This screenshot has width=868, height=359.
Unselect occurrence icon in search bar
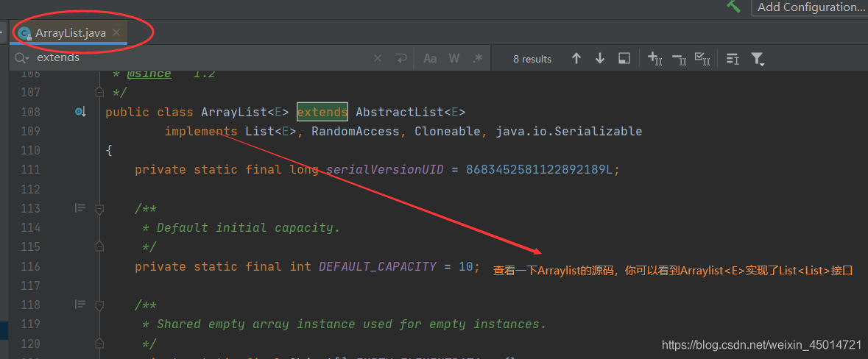click(679, 59)
